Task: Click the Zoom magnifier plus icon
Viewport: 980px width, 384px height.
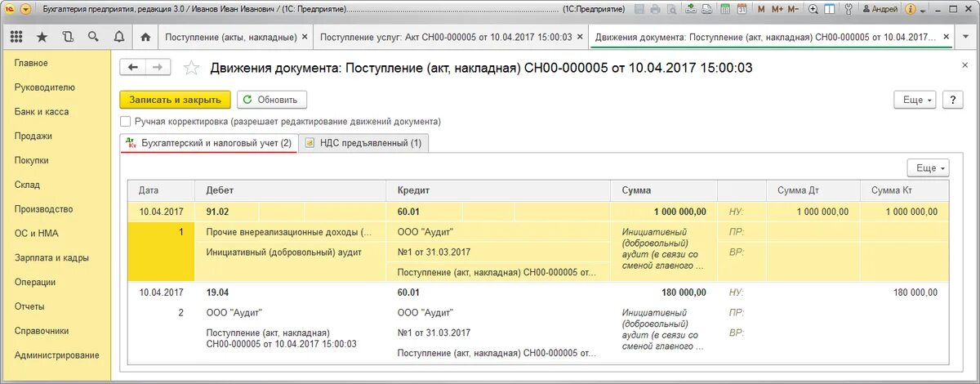Action: tap(813, 9)
